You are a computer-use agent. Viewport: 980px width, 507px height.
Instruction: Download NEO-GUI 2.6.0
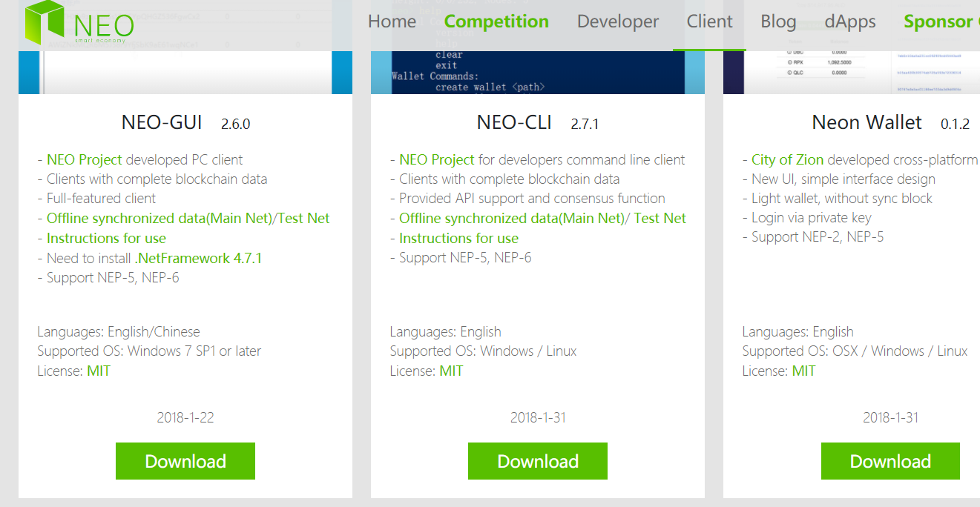point(185,461)
